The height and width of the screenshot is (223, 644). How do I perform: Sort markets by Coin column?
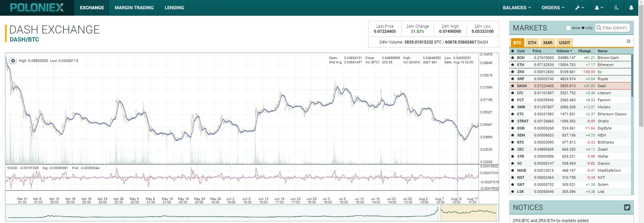tap(521, 51)
